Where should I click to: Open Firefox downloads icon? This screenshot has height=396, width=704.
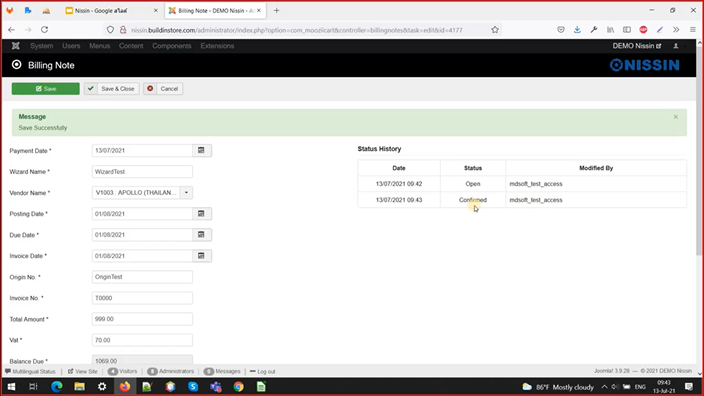[x=577, y=30]
